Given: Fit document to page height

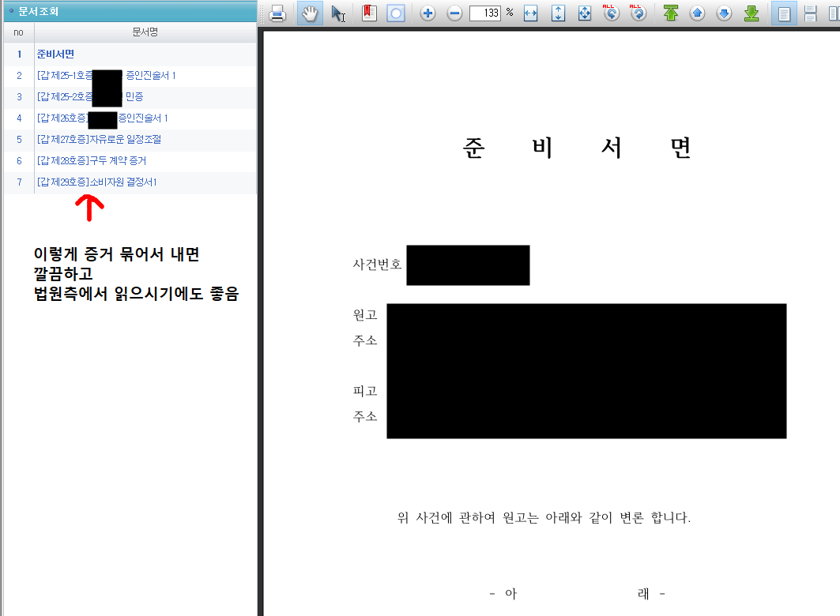Looking at the screenshot, I should tap(558, 13).
